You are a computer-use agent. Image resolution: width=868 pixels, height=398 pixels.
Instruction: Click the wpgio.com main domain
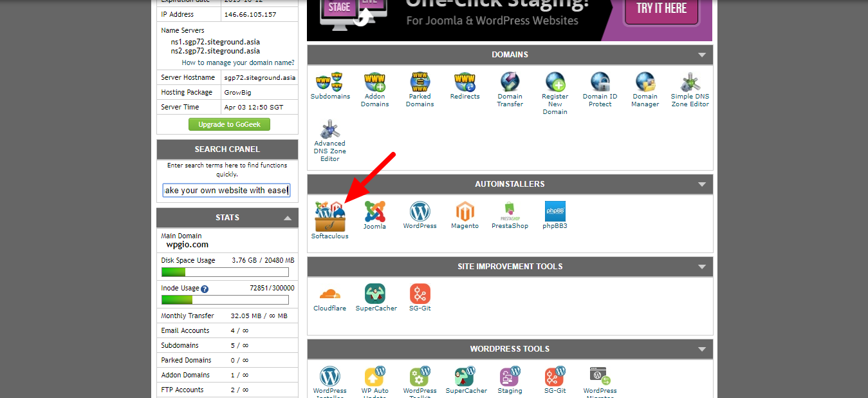click(x=187, y=245)
